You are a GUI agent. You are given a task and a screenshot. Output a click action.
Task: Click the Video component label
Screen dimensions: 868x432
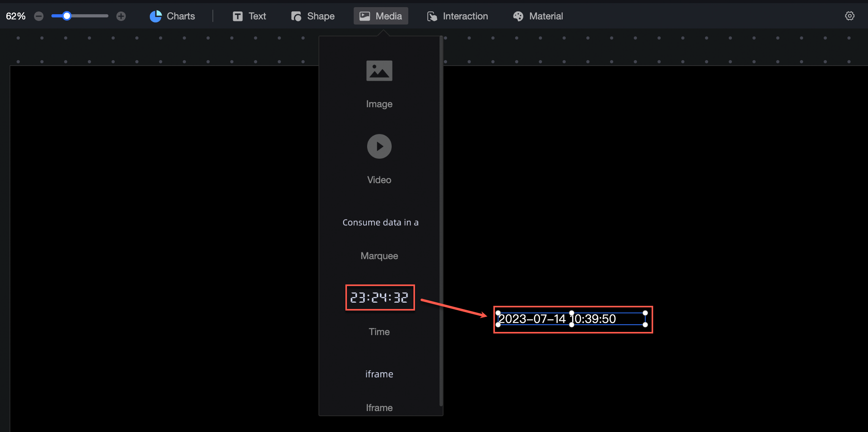pyautogui.click(x=379, y=180)
